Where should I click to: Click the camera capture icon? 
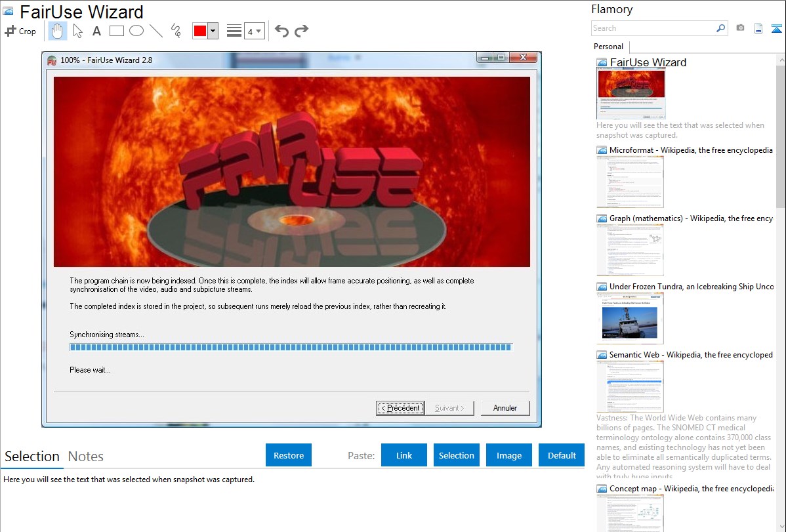point(740,28)
